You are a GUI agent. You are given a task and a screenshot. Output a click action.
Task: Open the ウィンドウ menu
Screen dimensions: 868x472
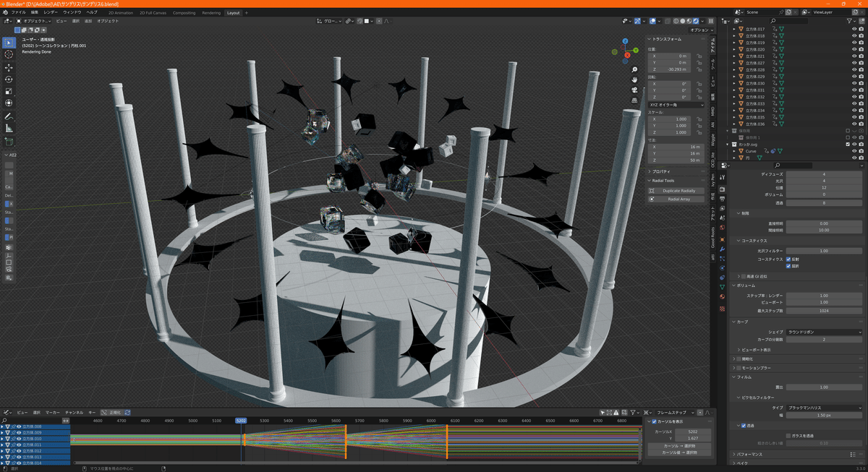(72, 12)
